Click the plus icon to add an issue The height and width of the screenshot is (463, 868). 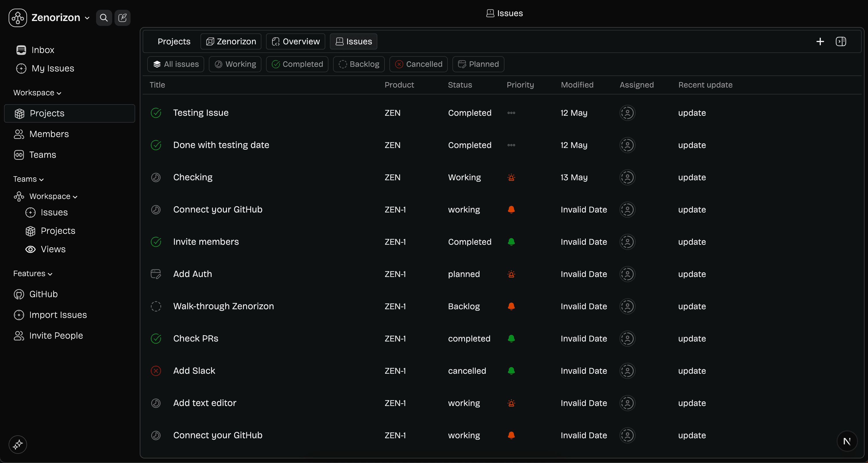[x=820, y=41]
